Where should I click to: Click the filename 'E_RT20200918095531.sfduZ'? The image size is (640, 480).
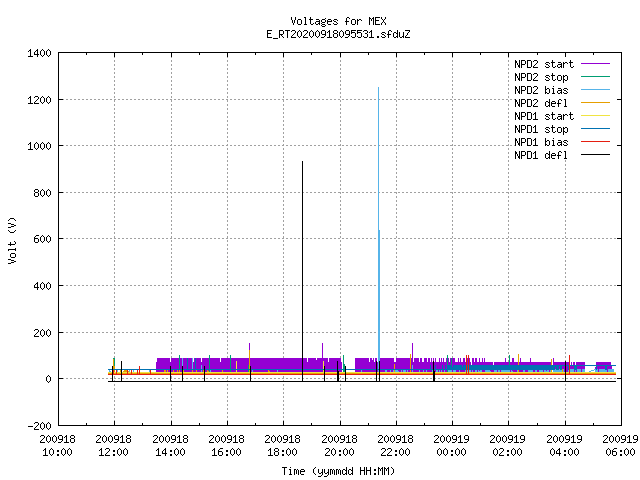tap(338, 34)
